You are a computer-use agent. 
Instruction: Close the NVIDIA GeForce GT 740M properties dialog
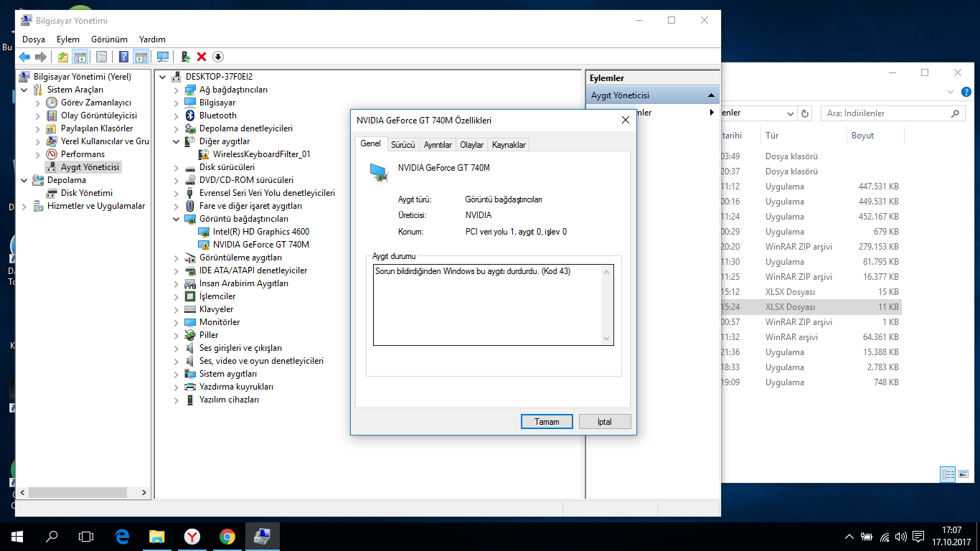tap(625, 121)
